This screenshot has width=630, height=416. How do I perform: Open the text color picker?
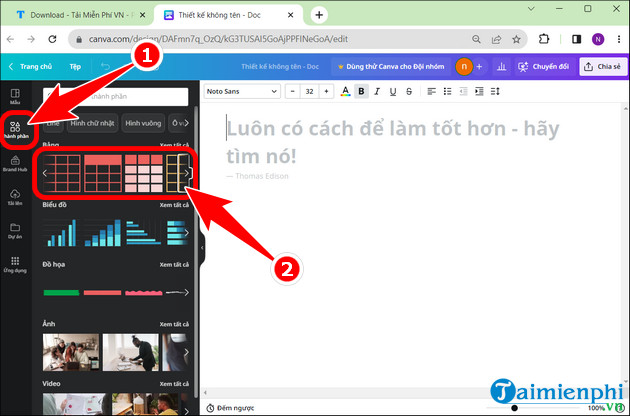pos(345,92)
